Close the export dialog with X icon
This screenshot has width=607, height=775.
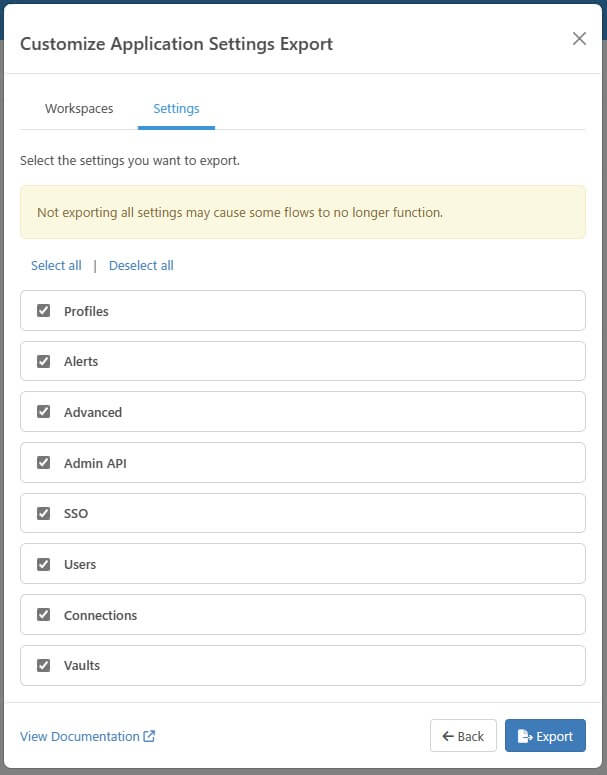[x=579, y=39]
